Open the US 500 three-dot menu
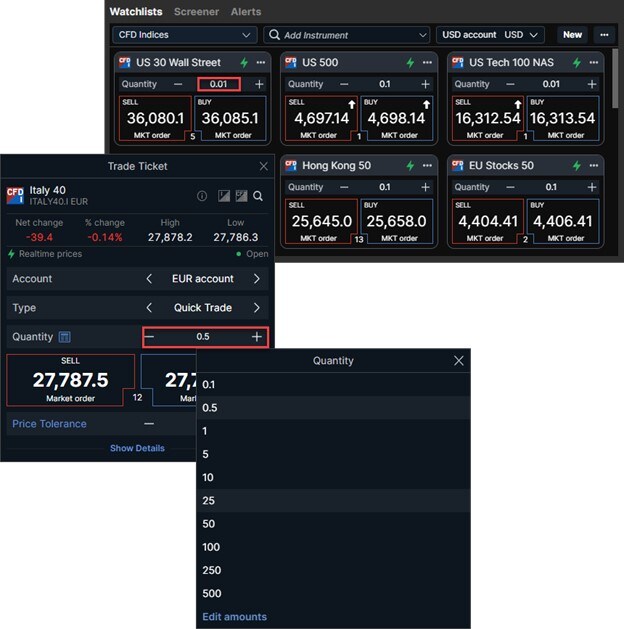 [x=427, y=63]
